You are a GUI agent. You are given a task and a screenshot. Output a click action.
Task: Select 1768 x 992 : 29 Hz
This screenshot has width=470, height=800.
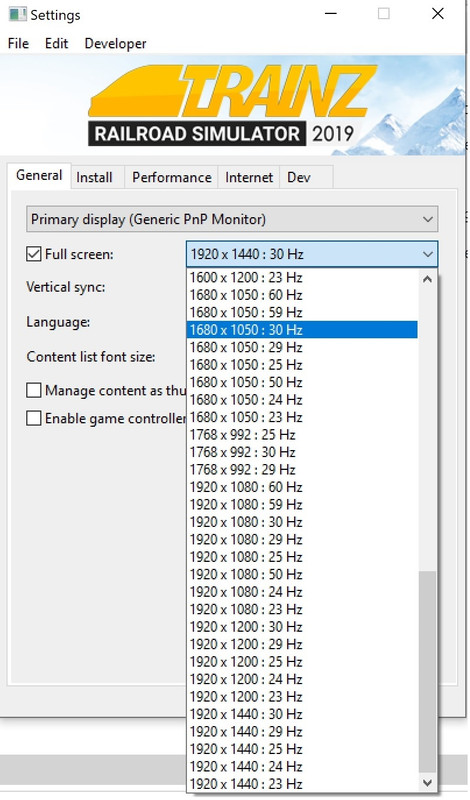pos(303,469)
